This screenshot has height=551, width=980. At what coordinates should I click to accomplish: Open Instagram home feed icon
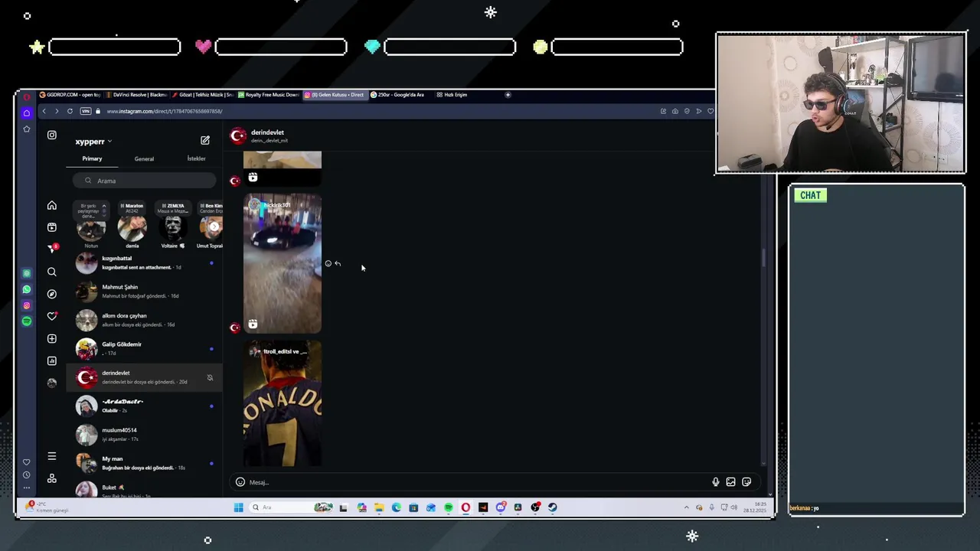point(52,206)
